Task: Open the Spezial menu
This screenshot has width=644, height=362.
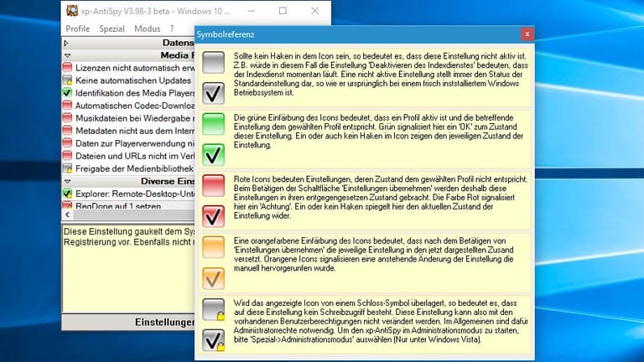Action: (112, 28)
